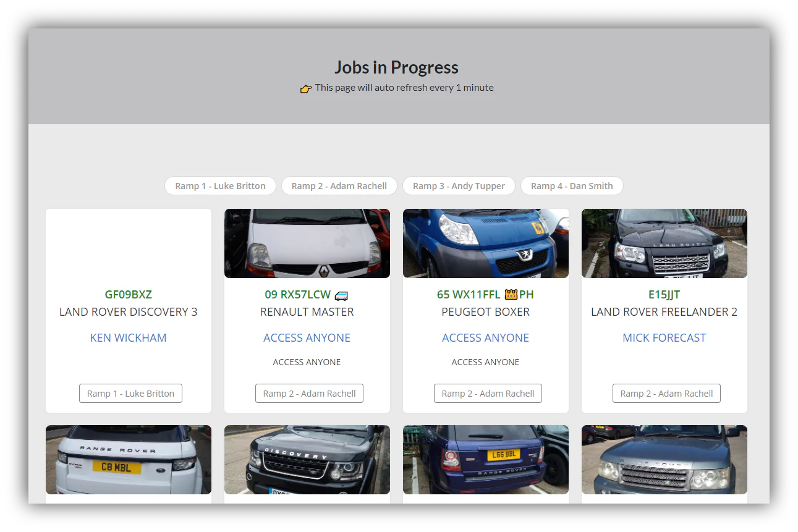
Task: Click small ACCESS ANYONE text under Peugeot Boxer
Action: coord(486,362)
